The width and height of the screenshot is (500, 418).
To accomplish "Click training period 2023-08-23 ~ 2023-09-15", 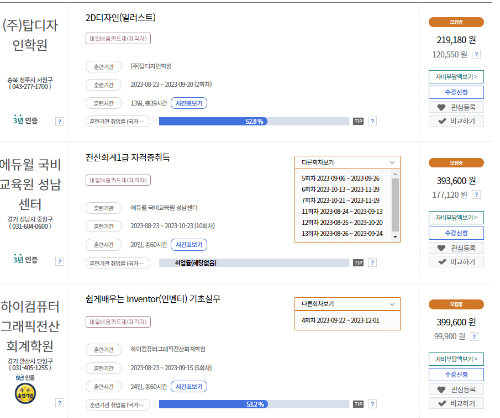I will 171,368.
